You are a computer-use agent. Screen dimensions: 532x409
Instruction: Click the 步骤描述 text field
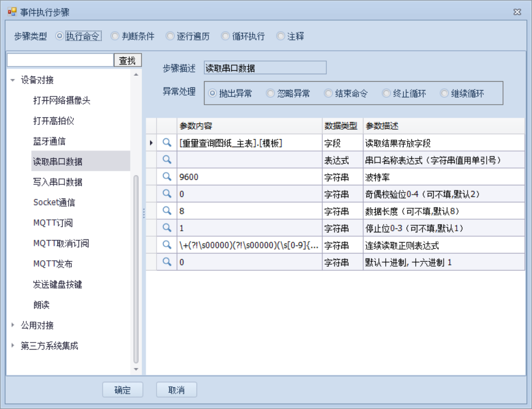click(265, 68)
